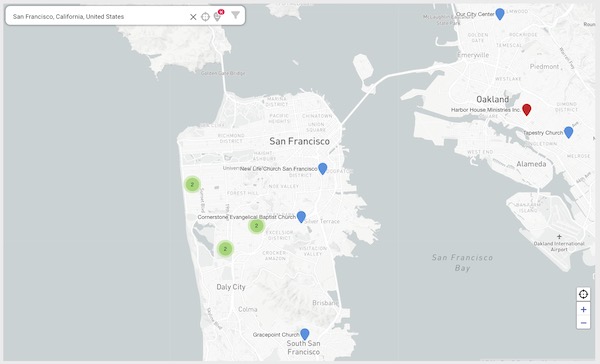Select the Gracepoint Church map pin

tap(305, 334)
